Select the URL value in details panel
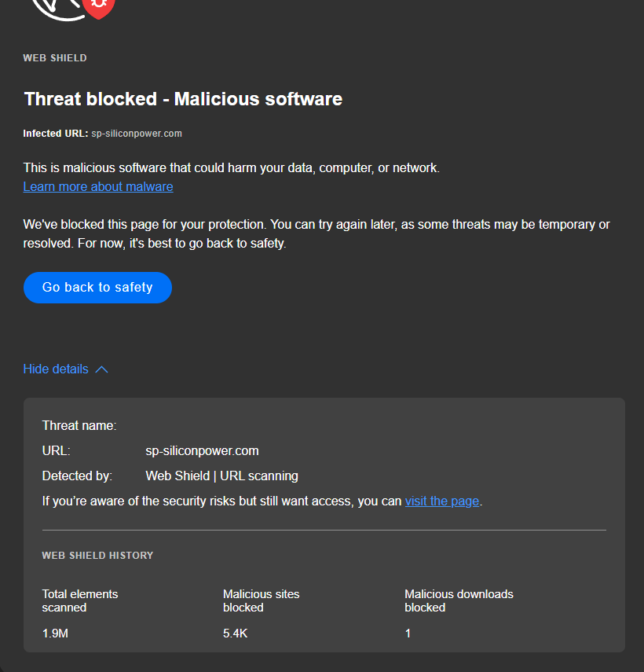The height and width of the screenshot is (672, 644). 202,450
